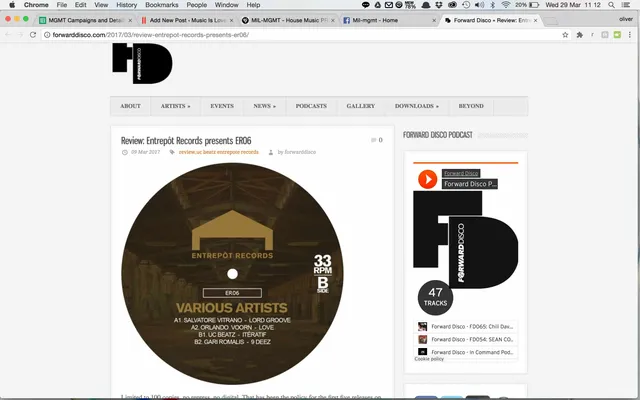Open the Dropbox menu bar icon
The image size is (640, 400).
[x=439, y=5]
